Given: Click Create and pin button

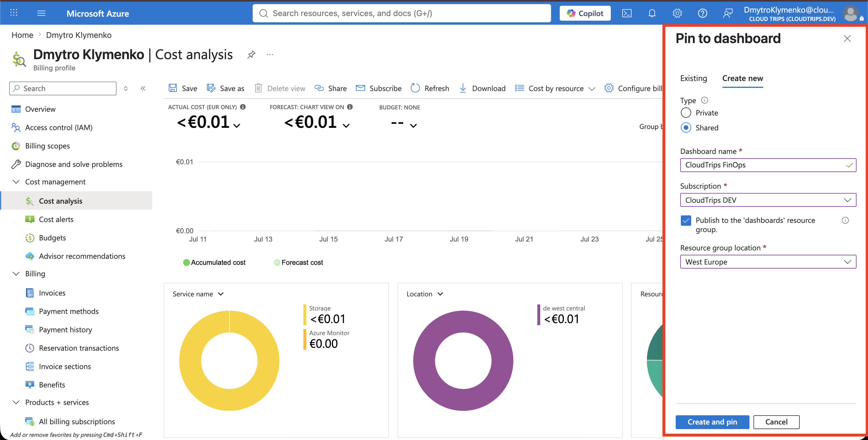Looking at the screenshot, I should click(x=712, y=422).
